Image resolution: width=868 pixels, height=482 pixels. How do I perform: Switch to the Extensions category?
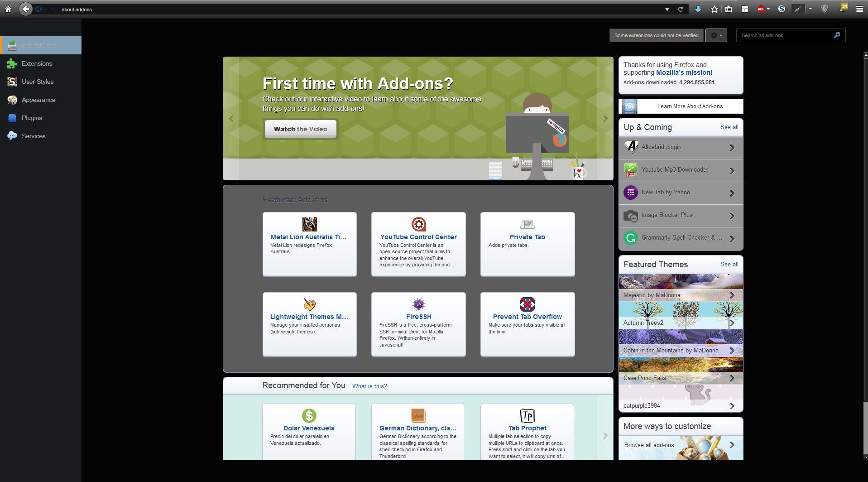coord(41,63)
